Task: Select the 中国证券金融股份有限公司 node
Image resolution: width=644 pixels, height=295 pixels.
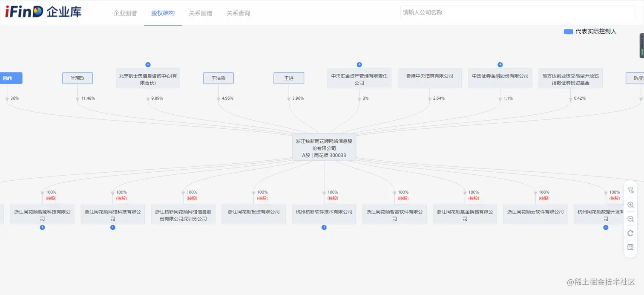Action: [x=500, y=78]
